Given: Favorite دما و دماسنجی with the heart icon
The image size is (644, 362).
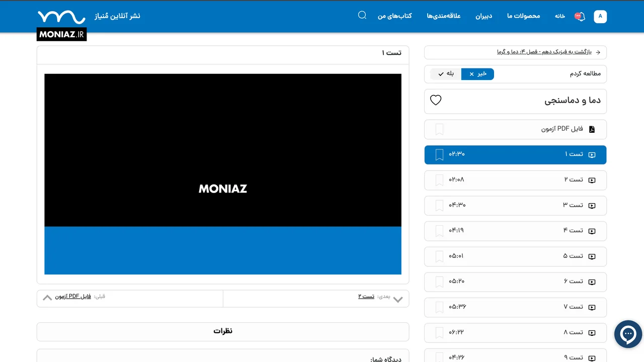Looking at the screenshot, I should [436, 100].
